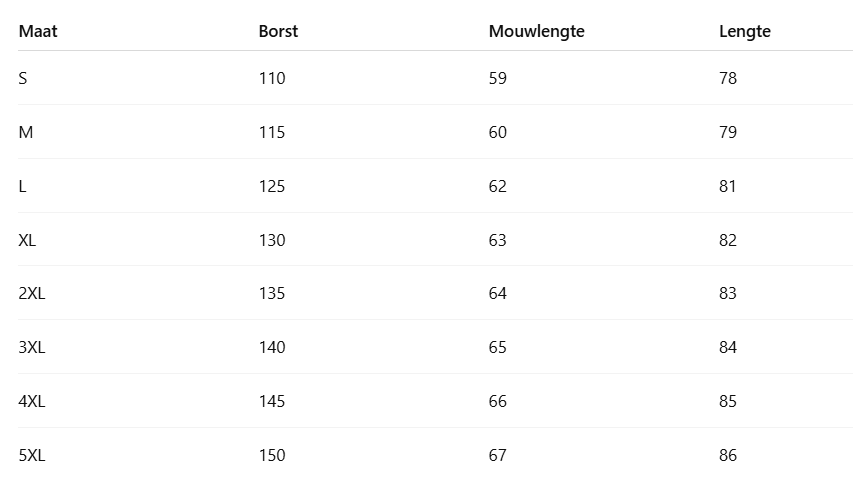This screenshot has height=502, width=853.
Task: Select length value 85 for 4XL
Action: [728, 401]
